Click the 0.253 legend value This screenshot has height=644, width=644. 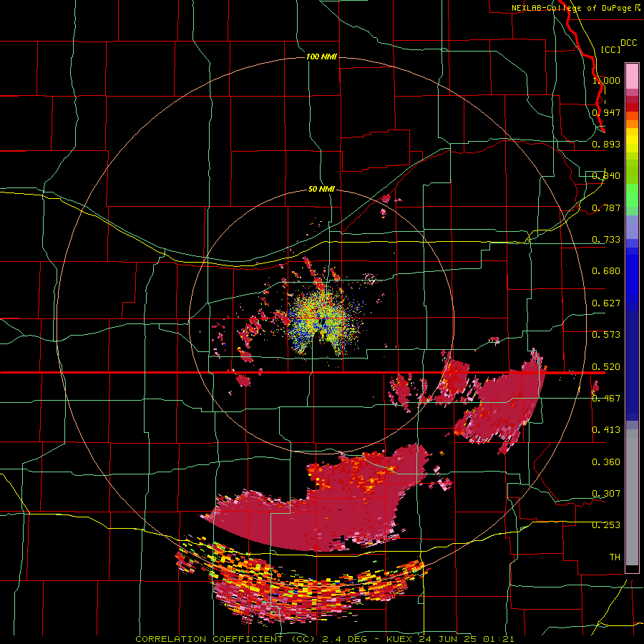[606, 525]
